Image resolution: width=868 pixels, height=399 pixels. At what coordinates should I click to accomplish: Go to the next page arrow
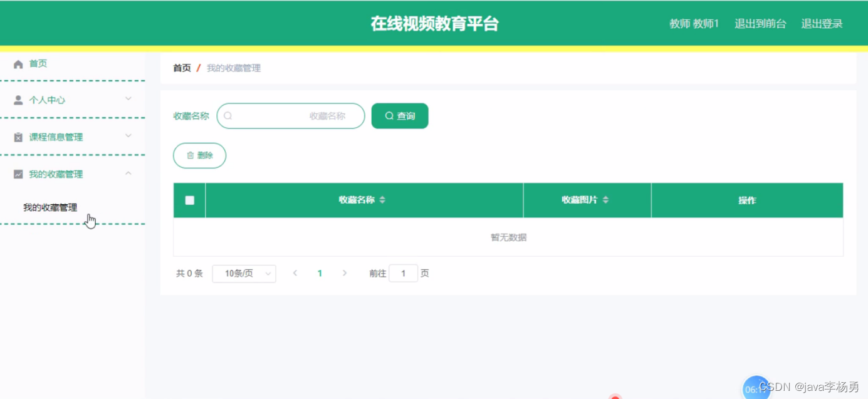coord(344,274)
